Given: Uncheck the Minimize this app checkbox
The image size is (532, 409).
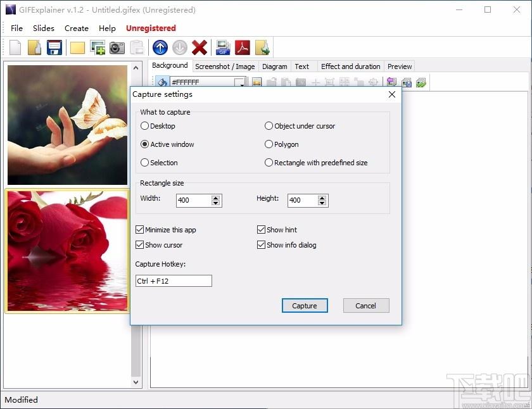Looking at the screenshot, I should [139, 230].
